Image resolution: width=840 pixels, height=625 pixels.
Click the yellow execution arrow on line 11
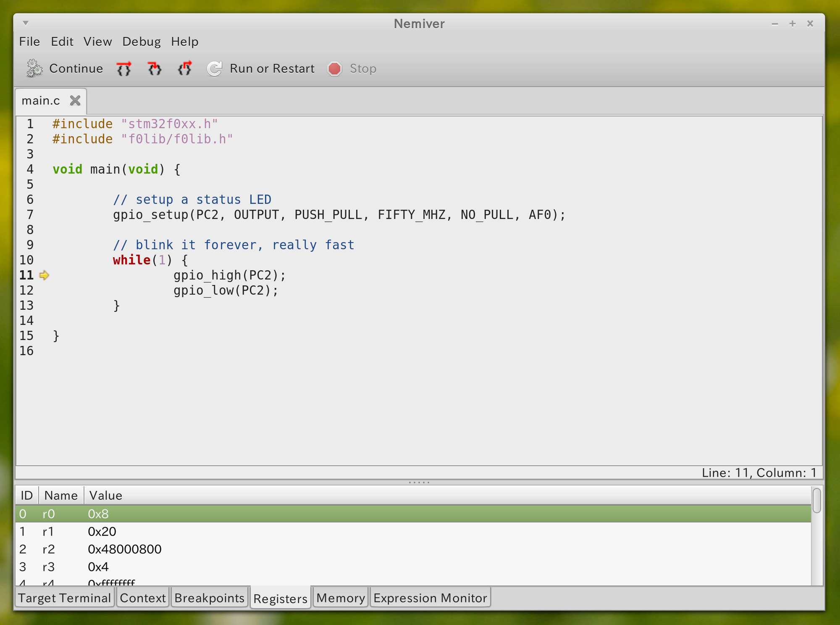[x=44, y=275]
